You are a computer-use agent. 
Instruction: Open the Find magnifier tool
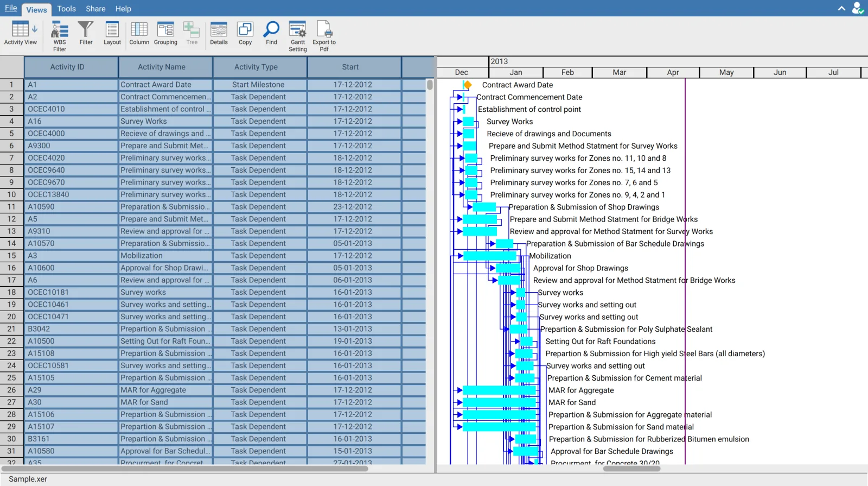271,33
